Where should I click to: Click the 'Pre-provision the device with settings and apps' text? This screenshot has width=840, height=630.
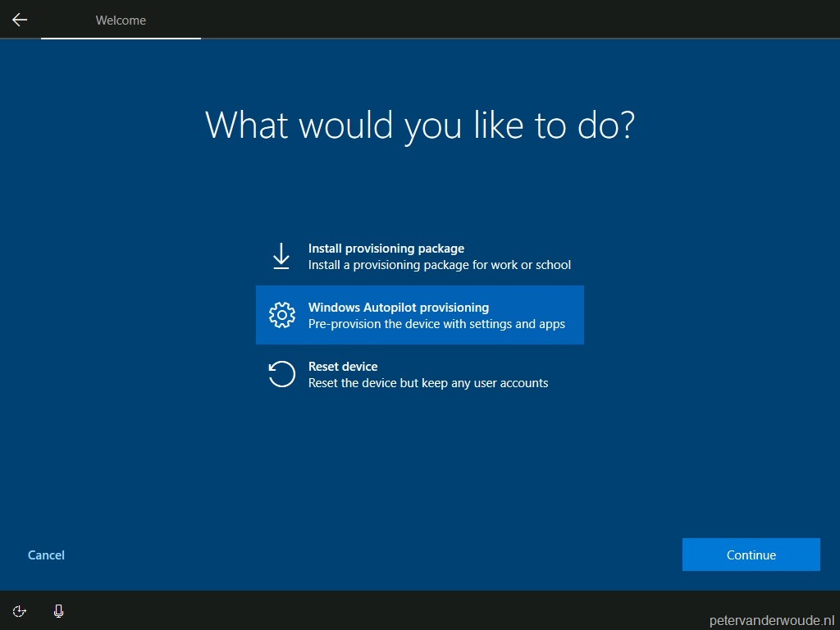[x=437, y=324]
